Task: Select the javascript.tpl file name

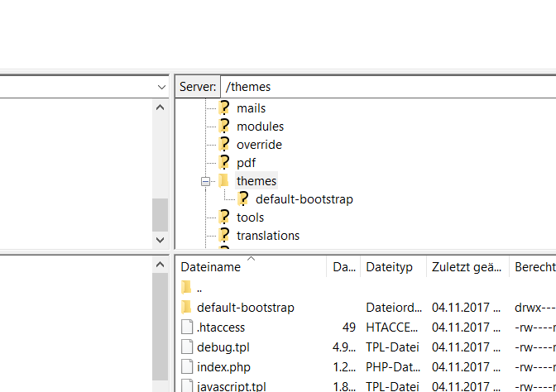Action: coord(232,386)
